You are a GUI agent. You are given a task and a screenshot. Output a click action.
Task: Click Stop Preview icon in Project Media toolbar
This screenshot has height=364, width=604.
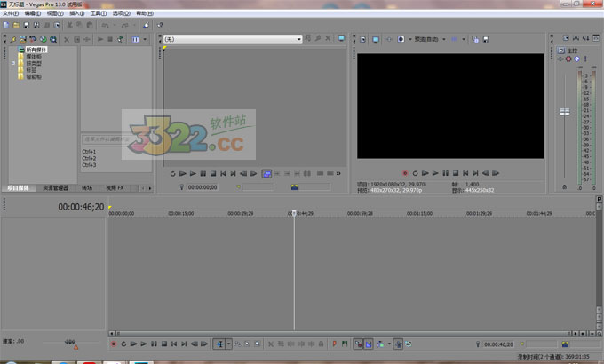click(x=110, y=39)
